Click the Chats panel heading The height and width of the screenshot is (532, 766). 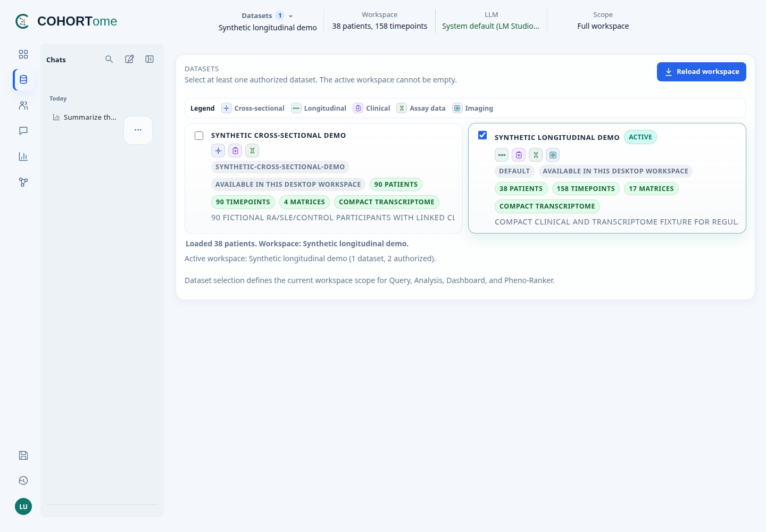[x=56, y=60]
